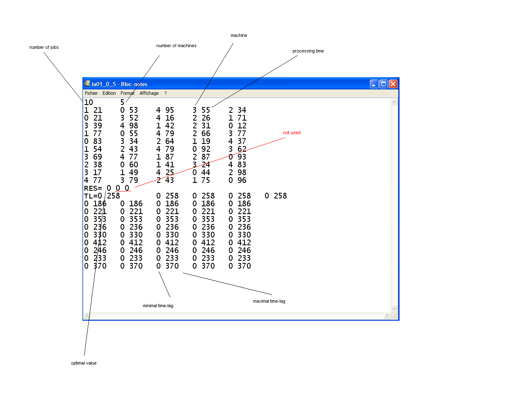The image size is (525, 420).
Task: Open the Affichage menu
Action: (149, 93)
